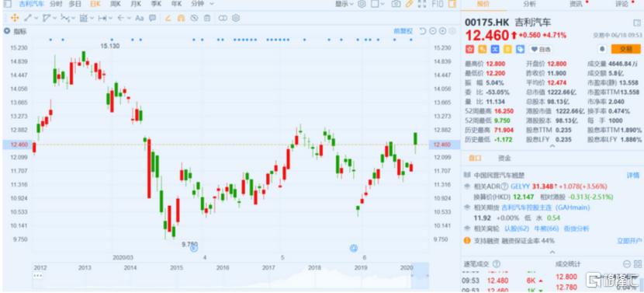The image size is (644, 293).
Task: Hide all drawings with eye-slash icon
Action: pyautogui.click(x=194, y=18)
